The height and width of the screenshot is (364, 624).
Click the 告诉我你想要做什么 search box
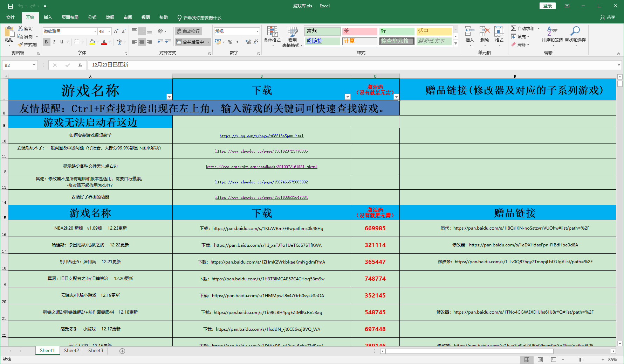[x=199, y=17]
